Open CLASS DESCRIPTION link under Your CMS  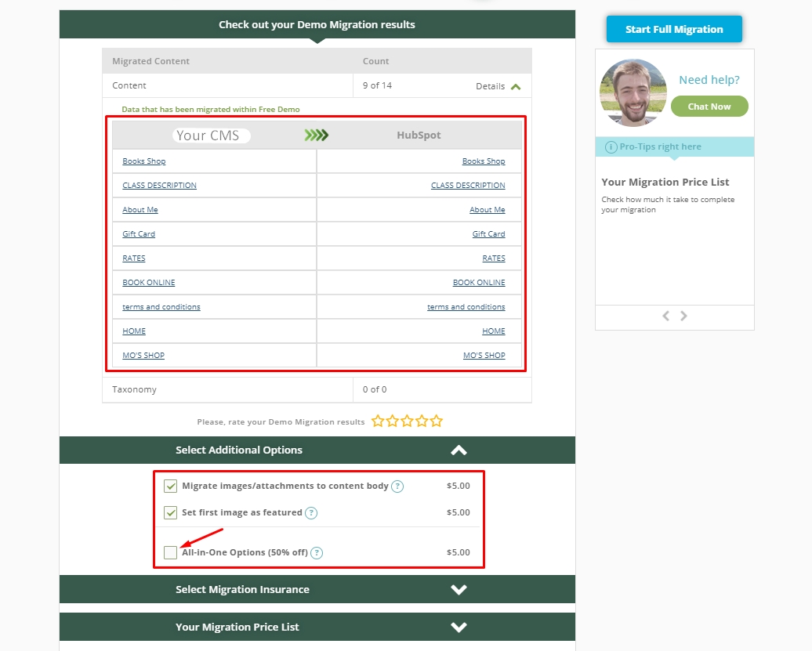click(x=160, y=185)
